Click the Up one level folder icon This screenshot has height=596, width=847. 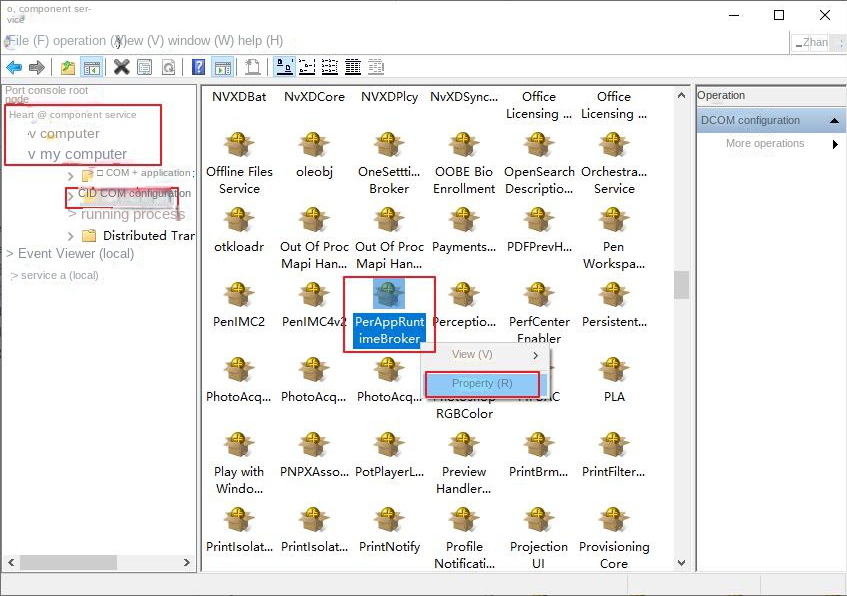click(67, 67)
